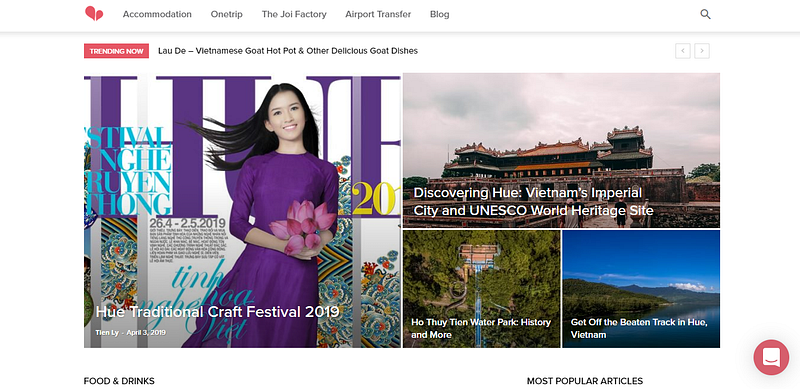Click the April 3, 2019 post date

146,332
